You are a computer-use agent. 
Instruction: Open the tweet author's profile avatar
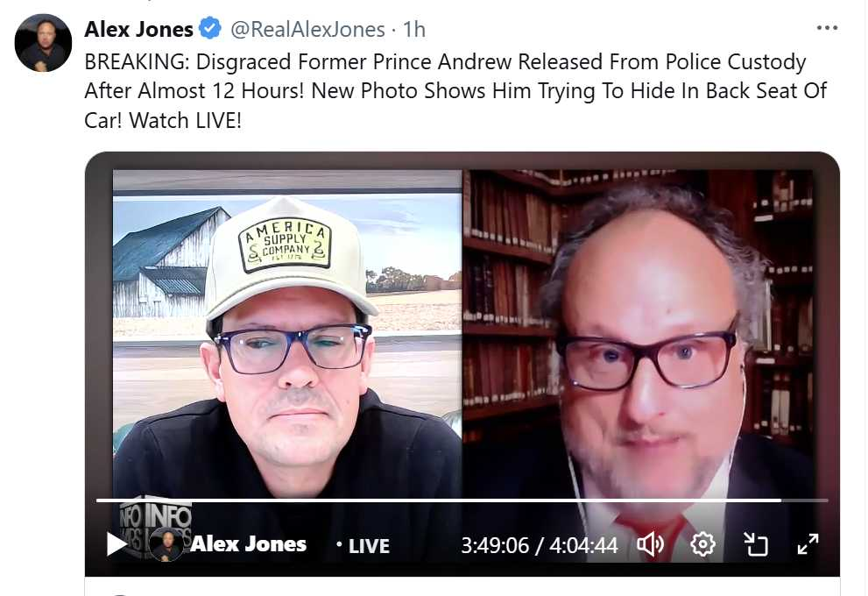point(43,43)
